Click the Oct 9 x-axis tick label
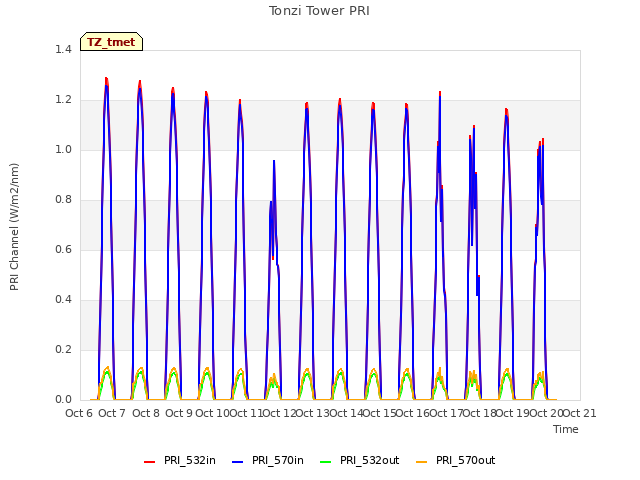The width and height of the screenshot is (640, 480). [x=179, y=413]
